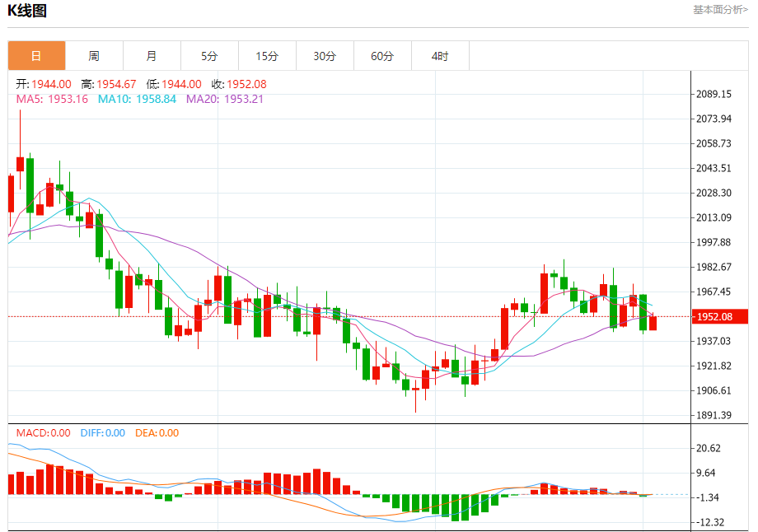Click the MA20: 1953.21 legend text
Viewport: 758px width, 532px height.
[225, 99]
